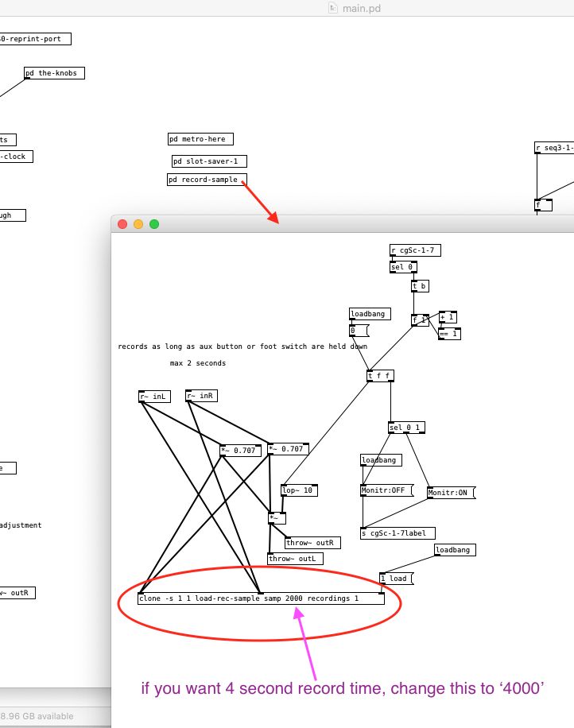
Task: Click the 'Monitr:ON' message box
Action: tap(452, 493)
